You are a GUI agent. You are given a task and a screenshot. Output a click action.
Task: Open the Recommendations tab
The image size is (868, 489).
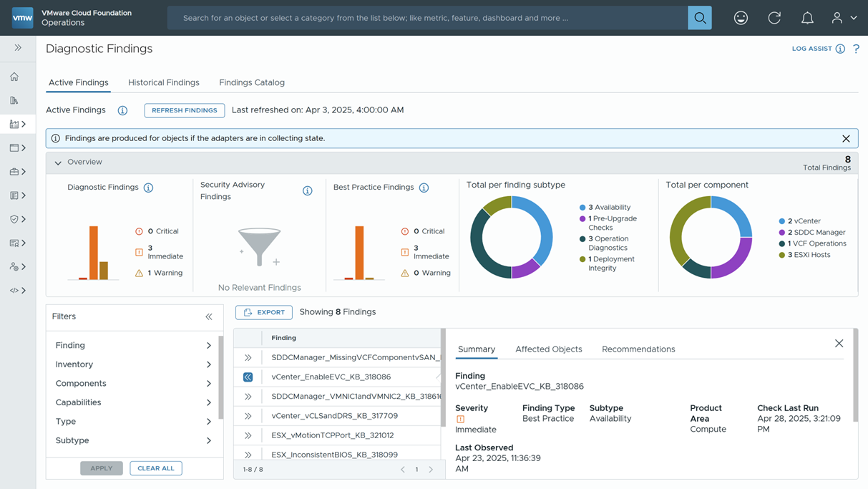638,349
